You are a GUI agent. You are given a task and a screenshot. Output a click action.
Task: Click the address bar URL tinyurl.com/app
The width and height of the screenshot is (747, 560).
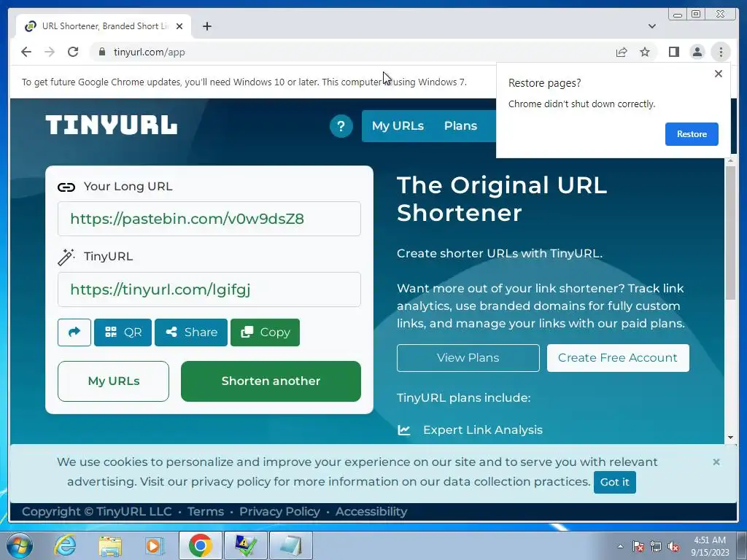pyautogui.click(x=149, y=52)
